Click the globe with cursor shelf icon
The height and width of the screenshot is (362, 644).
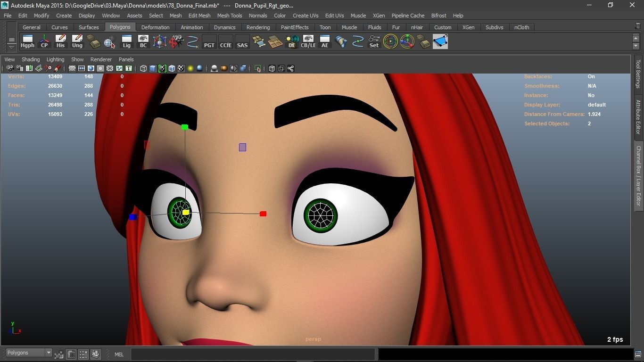tap(110, 41)
